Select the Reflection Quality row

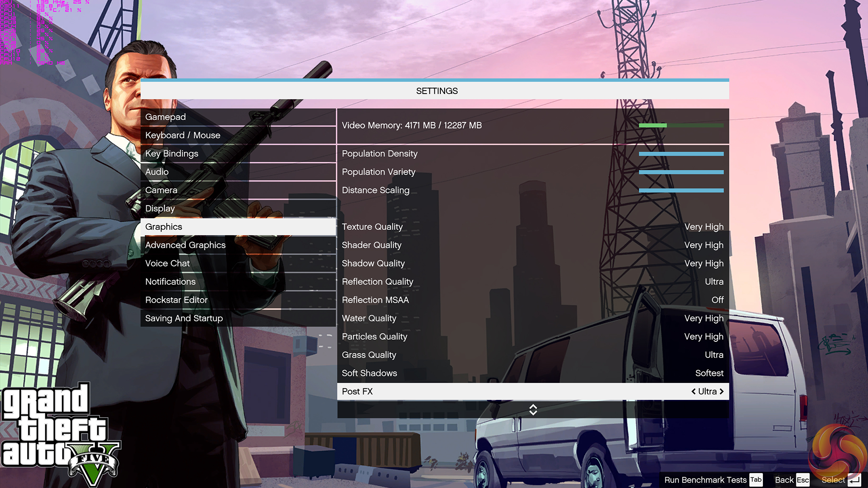(x=532, y=282)
